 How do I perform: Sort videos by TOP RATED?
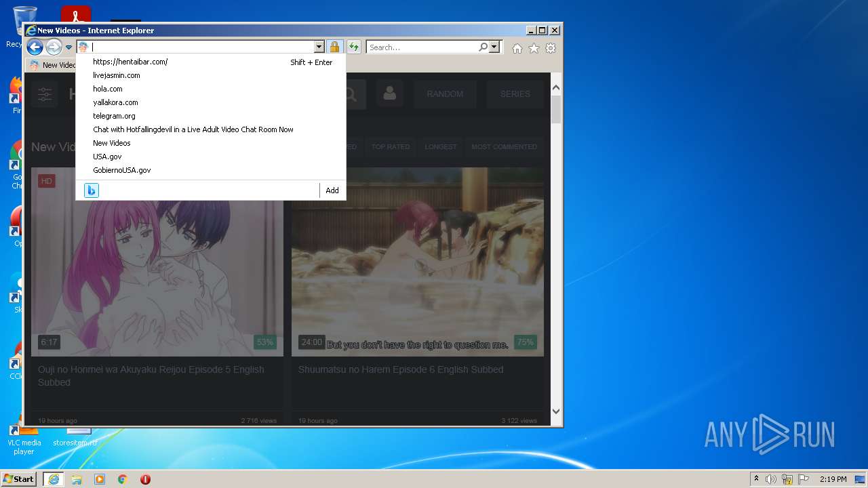pyautogui.click(x=391, y=146)
